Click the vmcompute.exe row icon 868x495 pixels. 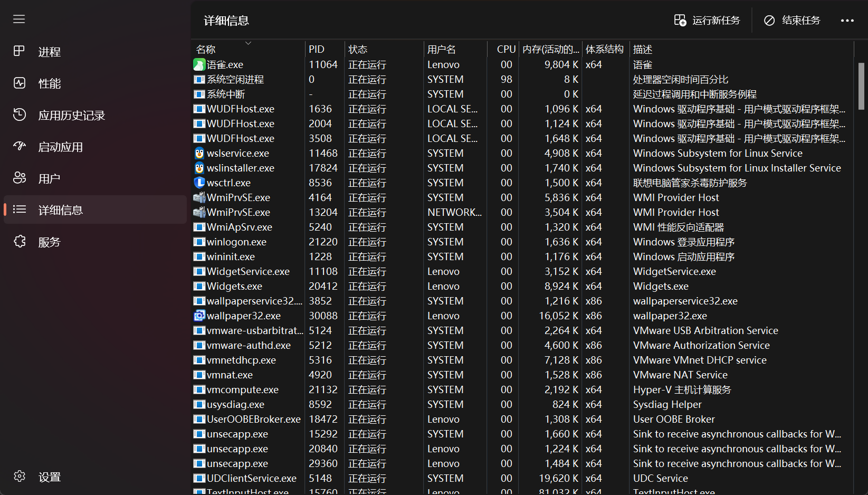(x=199, y=389)
